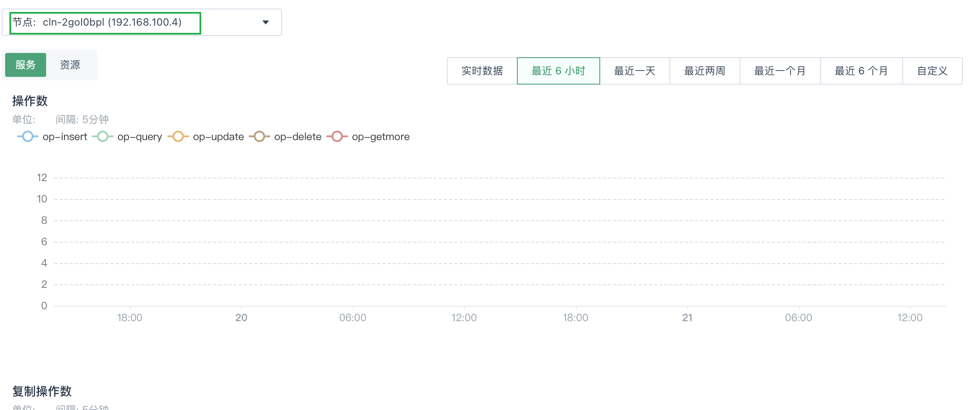
Task: Select 最近一个月 time range
Action: pyautogui.click(x=780, y=71)
